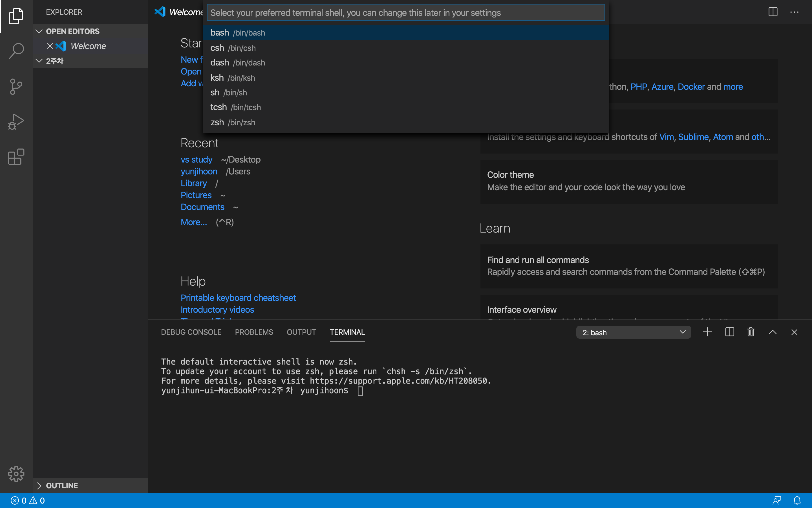The width and height of the screenshot is (812, 508).
Task: Close the Welcome editor in Open Editors
Action: tap(50, 46)
